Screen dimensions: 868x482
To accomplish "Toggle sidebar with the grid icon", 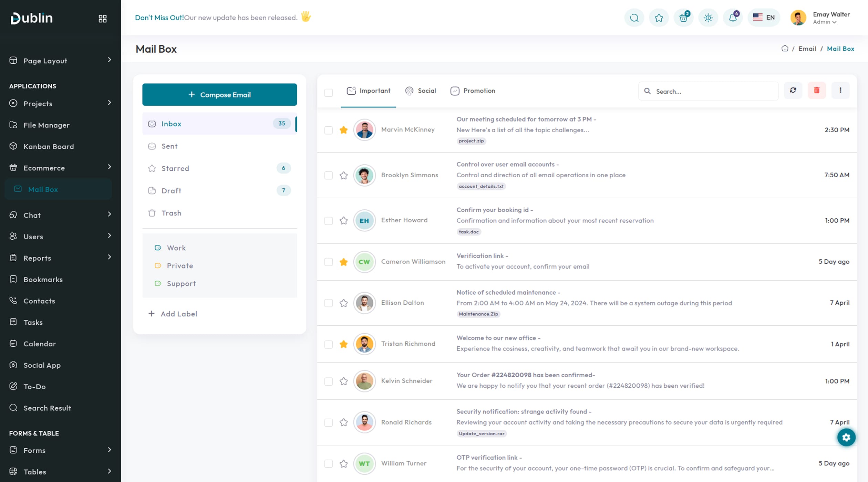I will (x=103, y=19).
